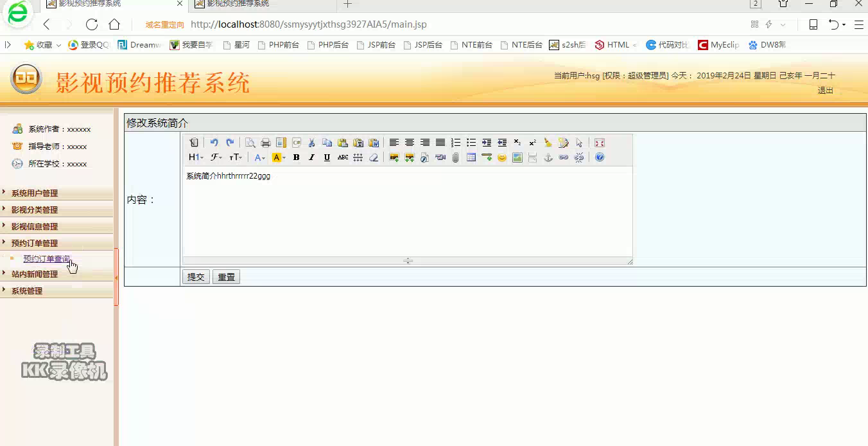
Task: Open the H1 paragraph format dropdown
Action: [x=196, y=157]
